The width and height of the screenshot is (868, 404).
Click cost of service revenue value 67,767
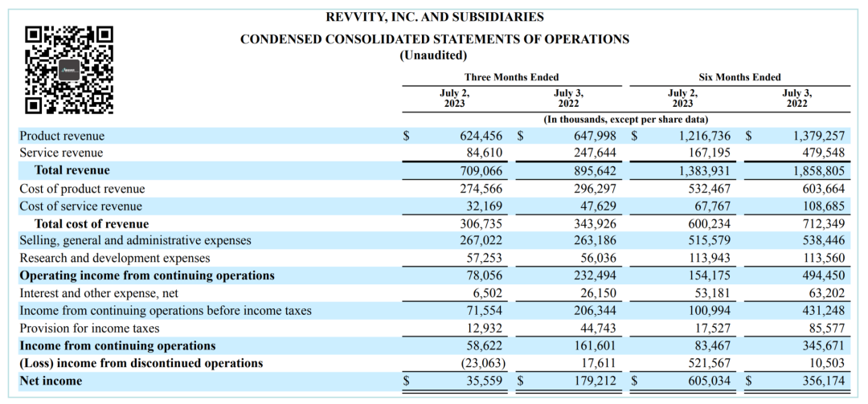(712, 206)
